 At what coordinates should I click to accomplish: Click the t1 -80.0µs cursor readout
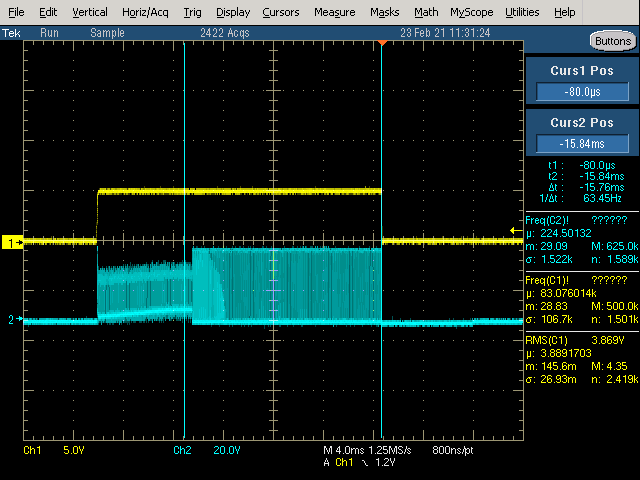582,165
